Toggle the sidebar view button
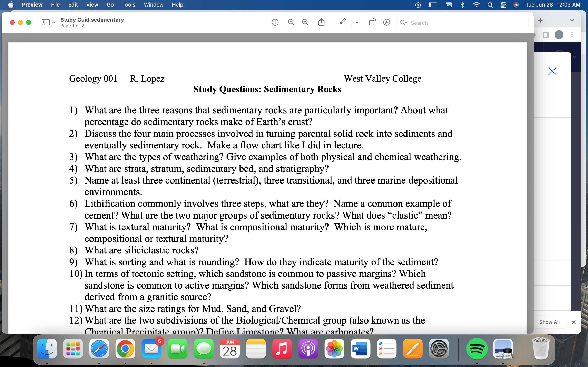Viewport: 588px width, 367px height. tap(46, 22)
